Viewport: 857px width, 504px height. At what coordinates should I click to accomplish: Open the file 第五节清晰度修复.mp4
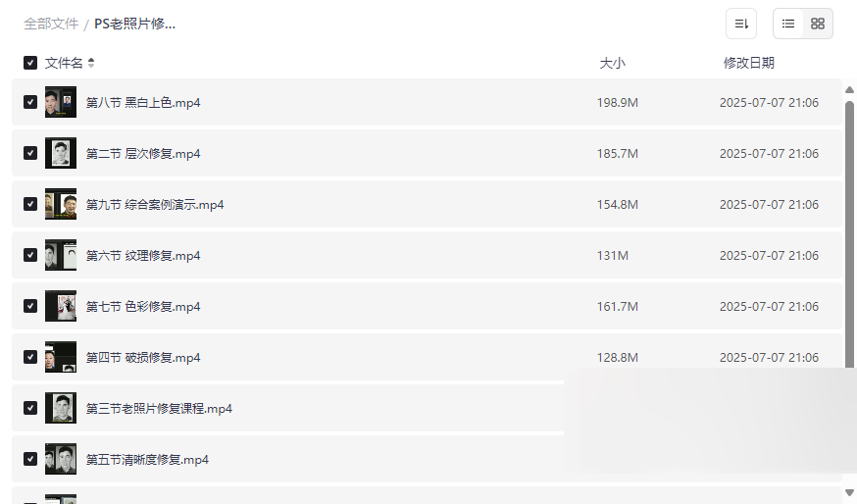coord(147,459)
